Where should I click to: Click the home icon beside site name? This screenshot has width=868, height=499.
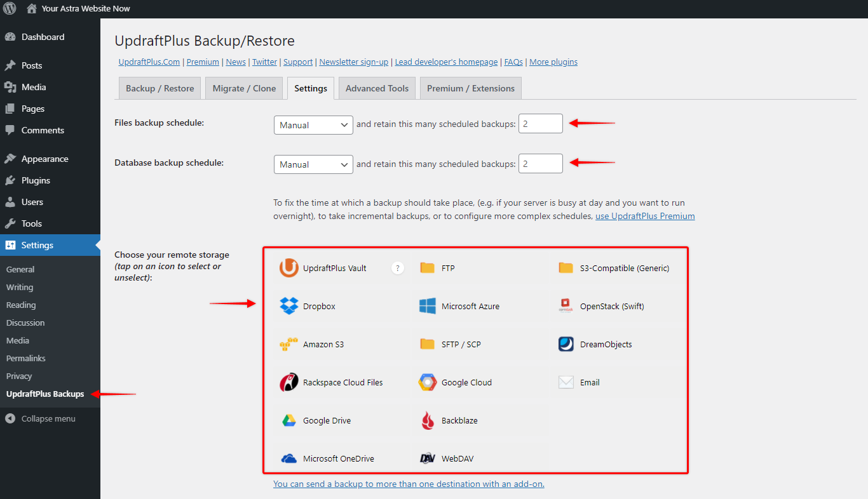(x=32, y=9)
